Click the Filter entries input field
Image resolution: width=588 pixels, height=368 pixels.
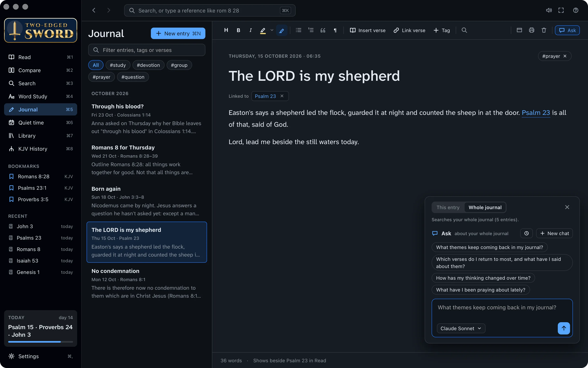tap(147, 50)
